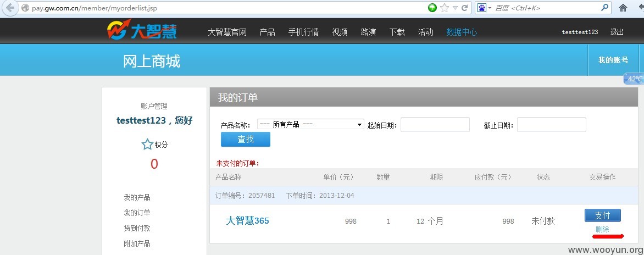Open 活动 nav item

click(425, 32)
